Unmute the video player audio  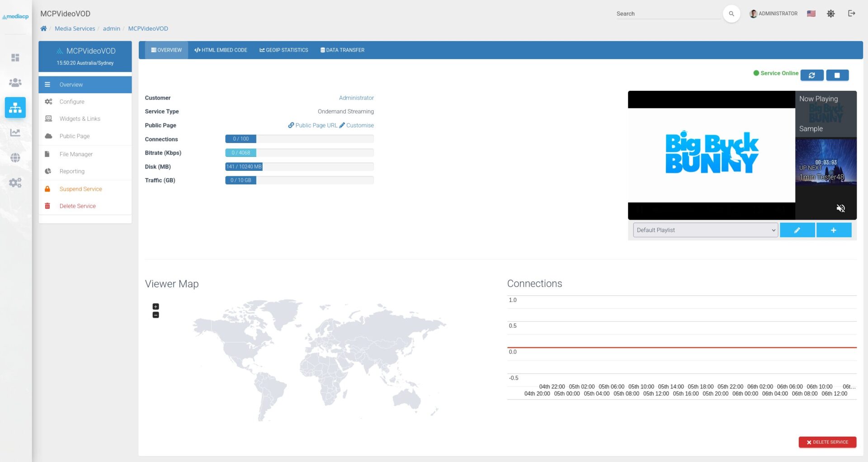[x=840, y=208]
